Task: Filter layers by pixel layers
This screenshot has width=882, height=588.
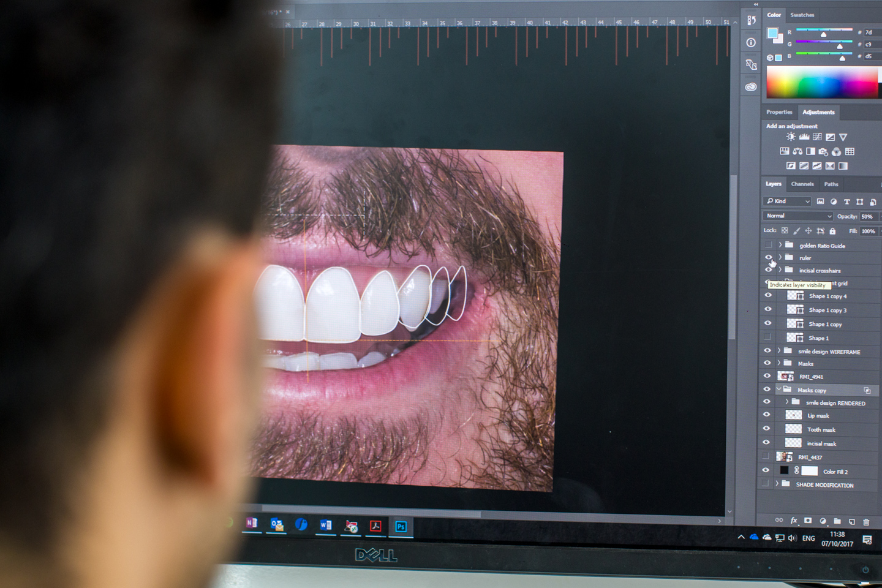Action: [821, 202]
